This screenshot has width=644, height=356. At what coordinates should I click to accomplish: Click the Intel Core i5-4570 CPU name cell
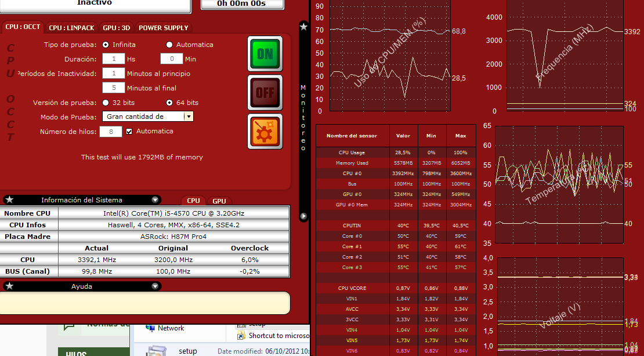173,213
